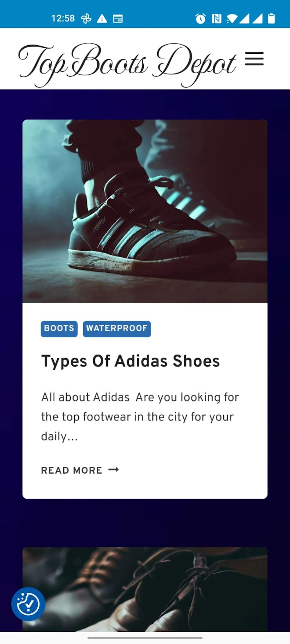Viewport: 290px width, 644px height.
Task: Select the BOOTS category tag
Action: [x=59, y=329]
